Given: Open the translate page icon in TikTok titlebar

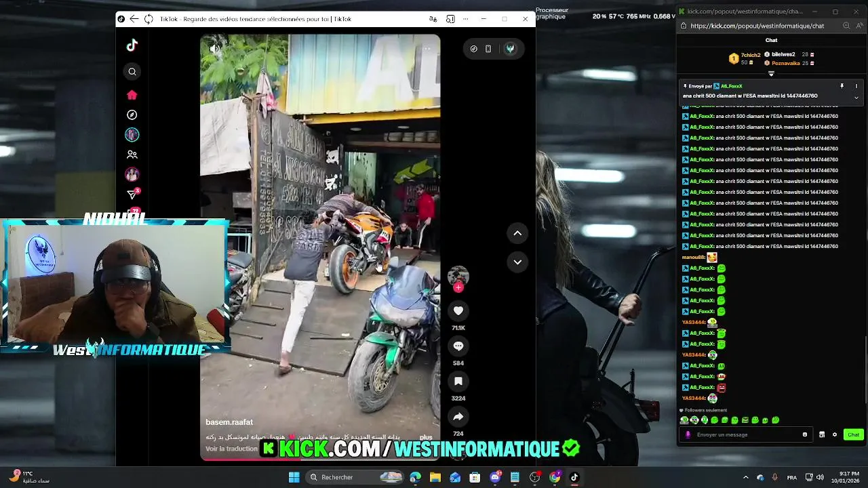Looking at the screenshot, I should click(x=433, y=19).
